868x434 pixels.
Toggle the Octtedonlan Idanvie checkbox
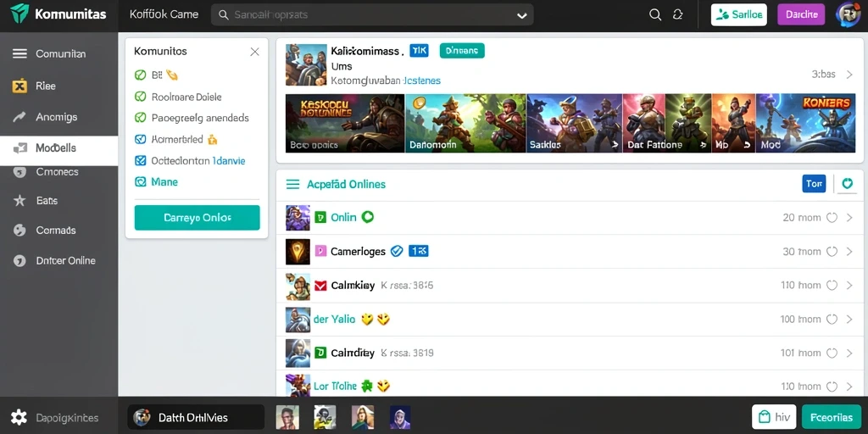140,160
